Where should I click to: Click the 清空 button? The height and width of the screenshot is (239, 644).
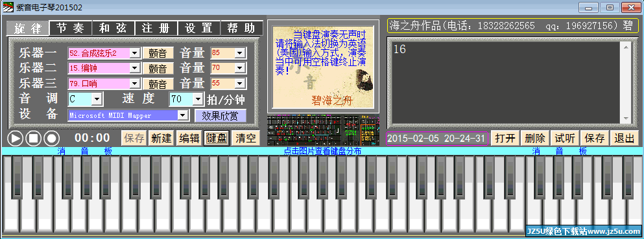coord(245,138)
